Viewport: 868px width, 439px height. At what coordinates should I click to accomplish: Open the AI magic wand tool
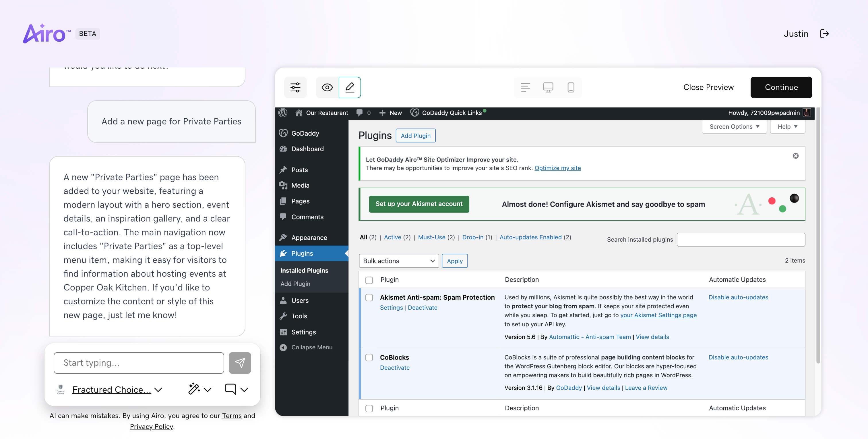pyautogui.click(x=195, y=389)
